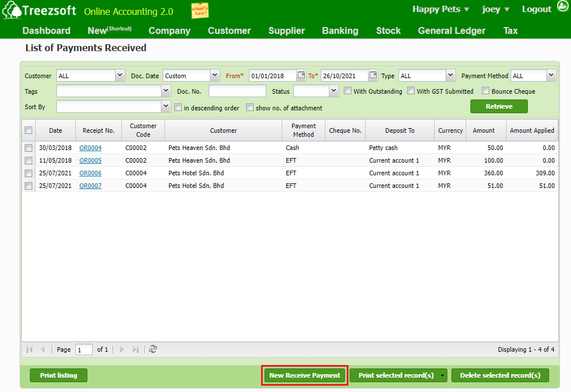Open the From date calendar picker
Viewport: 571px width, 392px height.
coord(301,75)
